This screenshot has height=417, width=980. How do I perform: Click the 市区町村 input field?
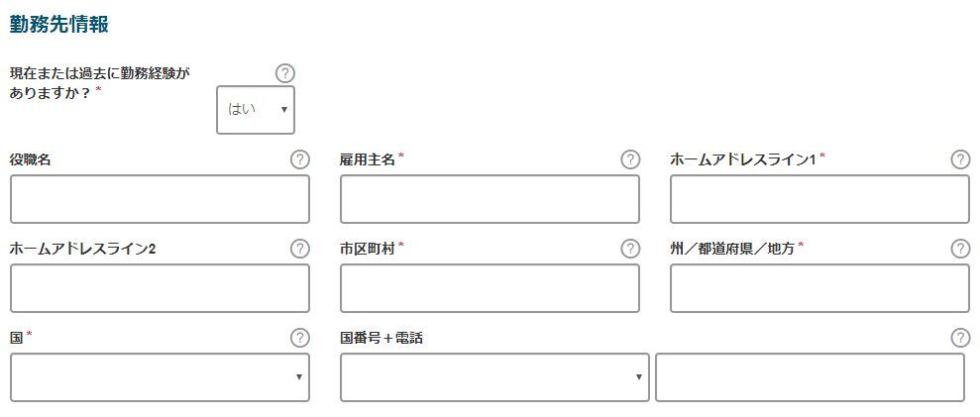(x=490, y=288)
